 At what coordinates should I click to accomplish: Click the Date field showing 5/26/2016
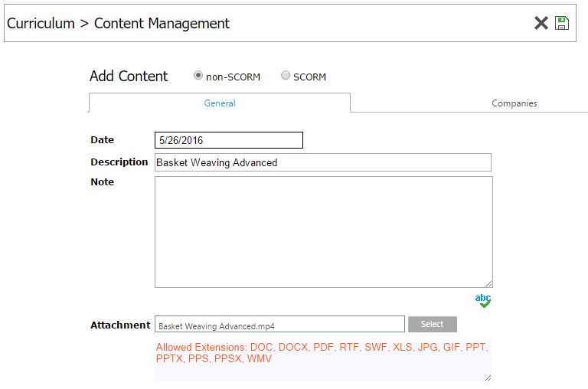tap(228, 140)
